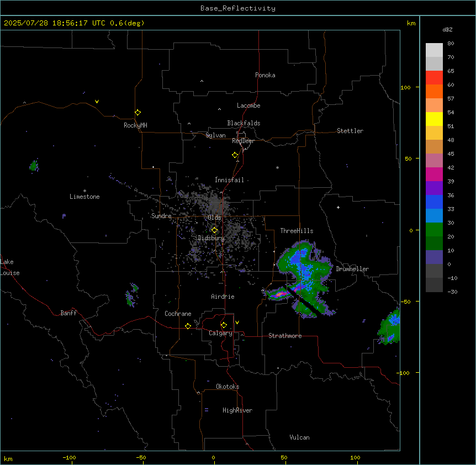Click the Ponoka city label
476x465 pixels.
[x=265, y=75]
